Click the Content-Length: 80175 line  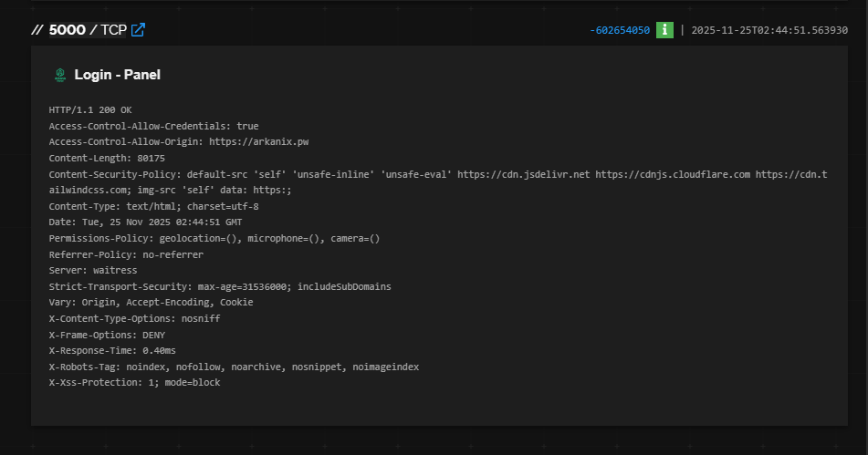pos(107,158)
